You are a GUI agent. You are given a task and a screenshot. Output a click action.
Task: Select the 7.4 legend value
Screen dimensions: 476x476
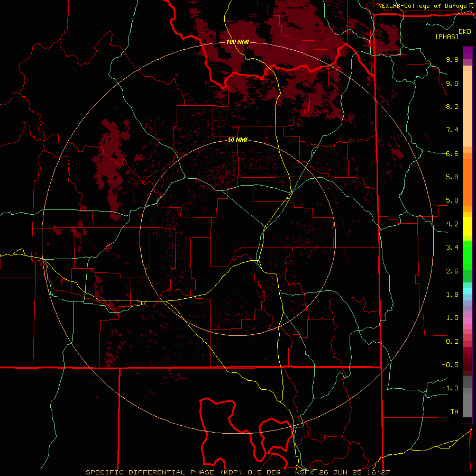coord(452,130)
